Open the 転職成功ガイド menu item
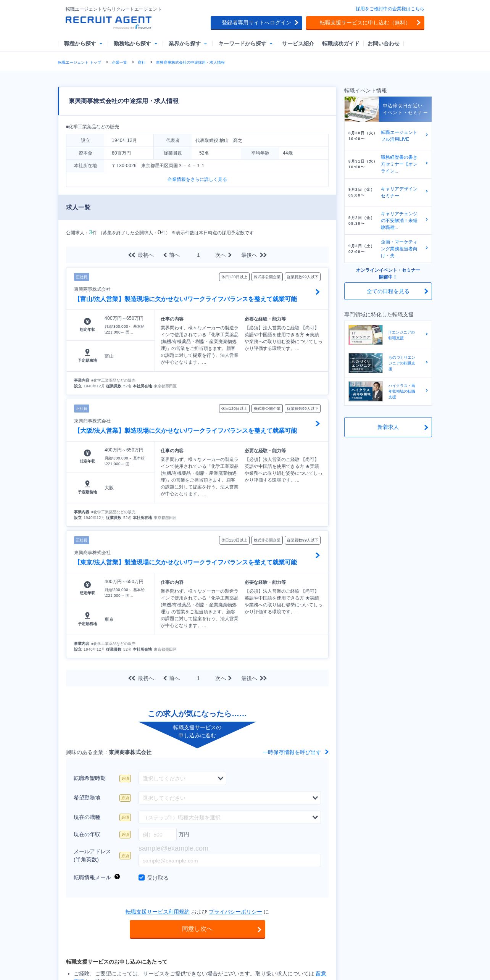The width and height of the screenshot is (490, 980). (340, 44)
